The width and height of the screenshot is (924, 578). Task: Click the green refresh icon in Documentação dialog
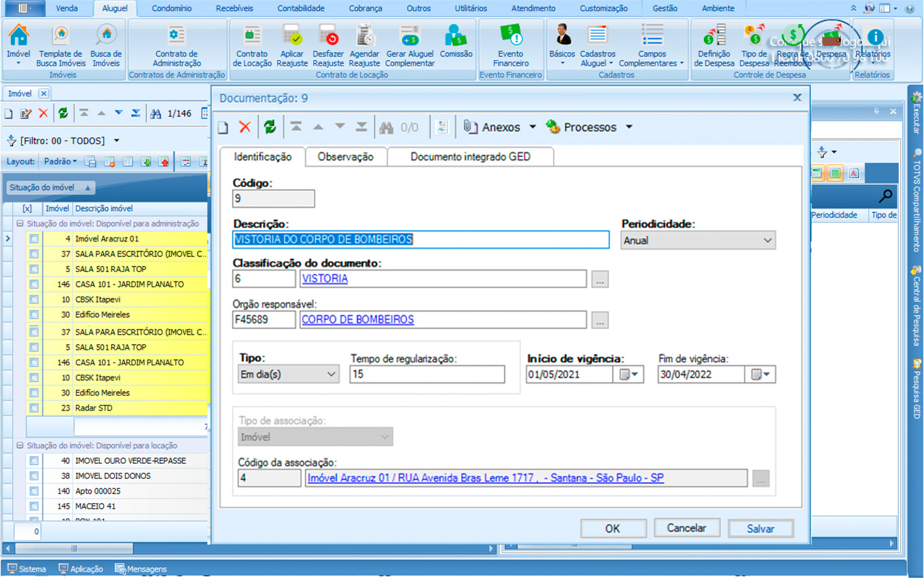click(x=270, y=127)
